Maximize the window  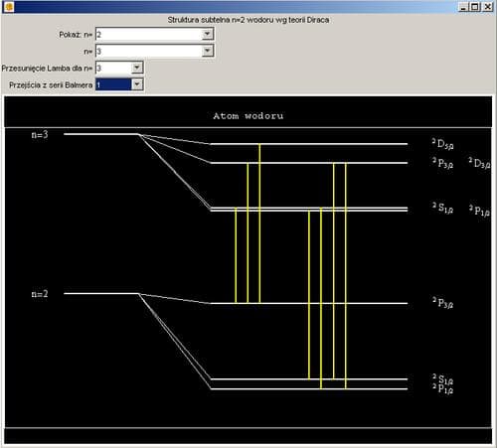[475, 7]
